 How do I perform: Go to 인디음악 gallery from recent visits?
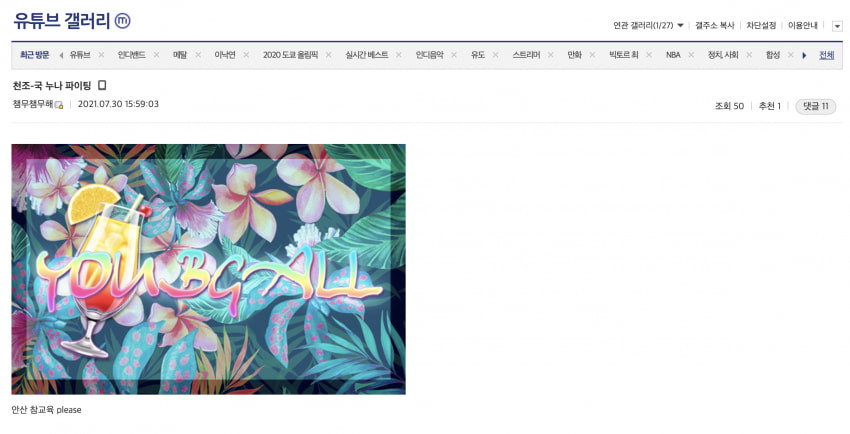pos(430,55)
